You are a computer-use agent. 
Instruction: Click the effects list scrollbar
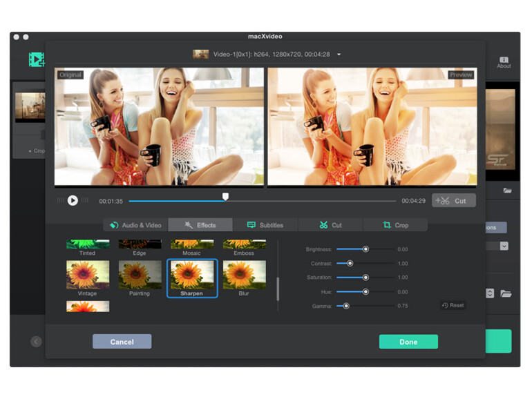278,289
